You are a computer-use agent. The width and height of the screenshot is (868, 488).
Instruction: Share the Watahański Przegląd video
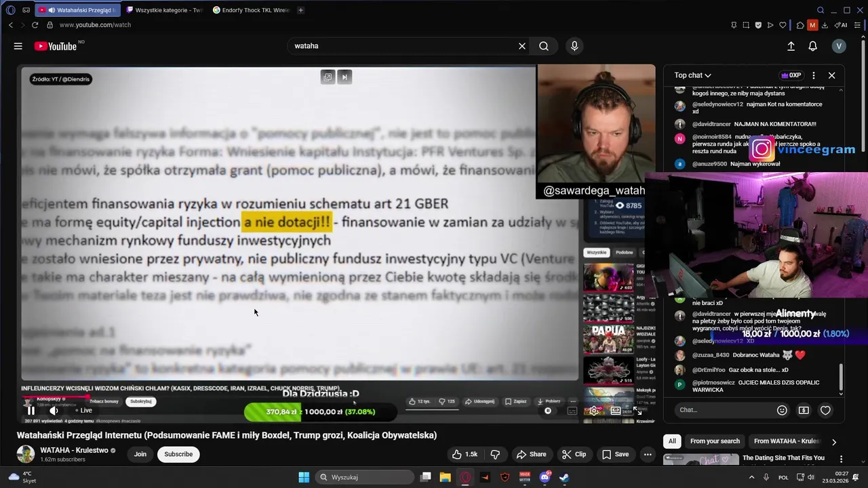click(x=531, y=454)
